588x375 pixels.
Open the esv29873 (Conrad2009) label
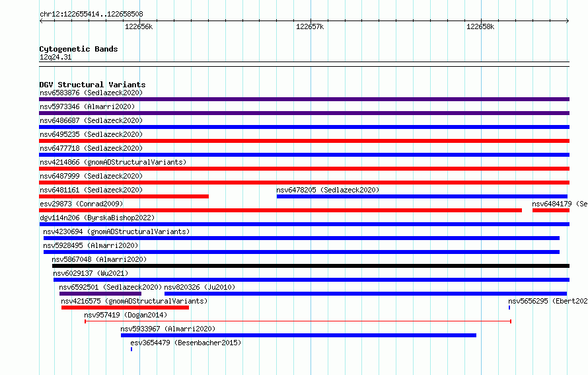pyautogui.click(x=81, y=204)
